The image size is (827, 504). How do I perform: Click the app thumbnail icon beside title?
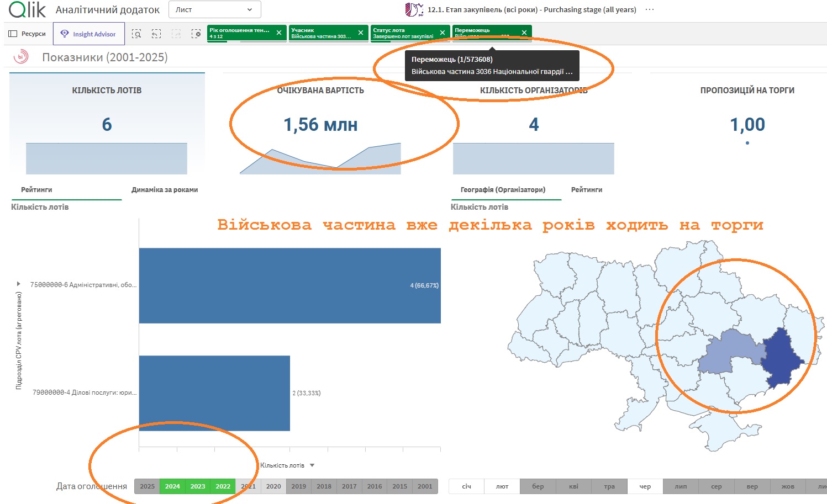[x=414, y=9]
